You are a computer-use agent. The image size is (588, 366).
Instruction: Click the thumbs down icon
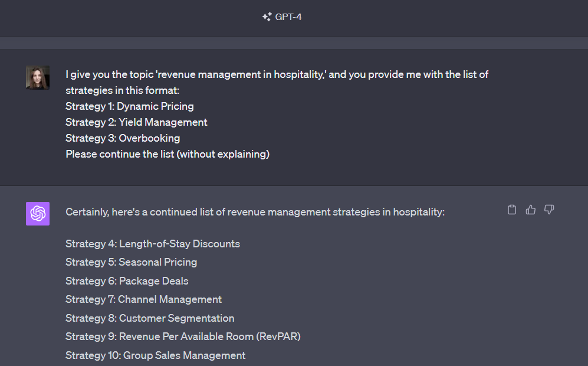pos(549,210)
